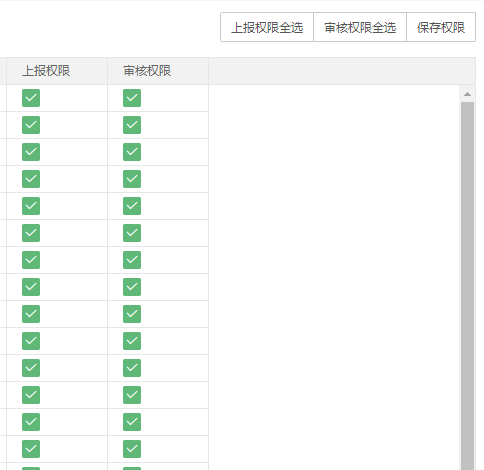Save permissions with the 保存权限 button
The width and height of the screenshot is (484, 470).
tap(441, 27)
